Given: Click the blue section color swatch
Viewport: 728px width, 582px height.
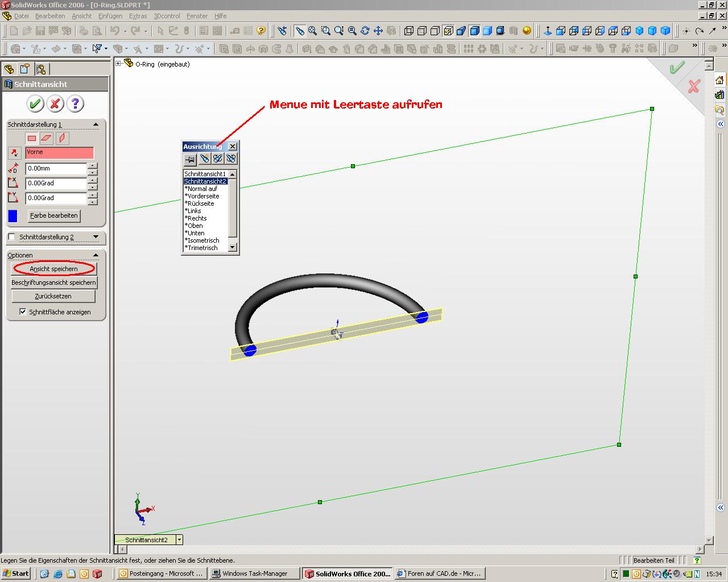Looking at the screenshot, I should pyautogui.click(x=13, y=216).
